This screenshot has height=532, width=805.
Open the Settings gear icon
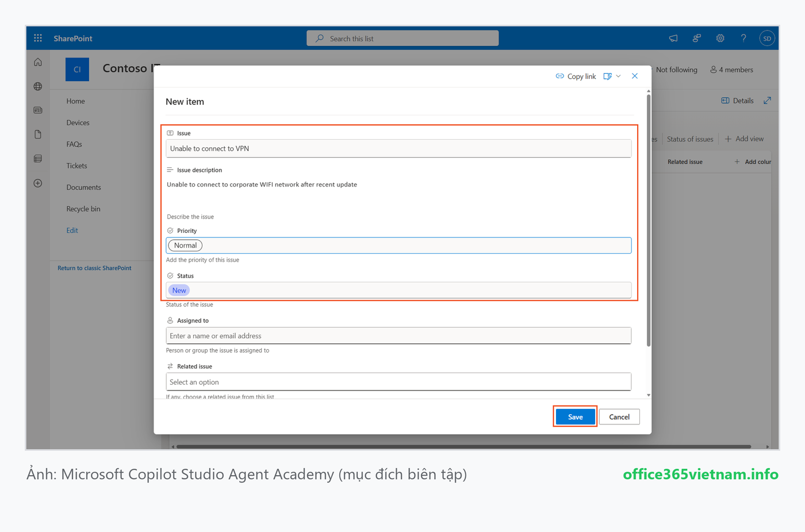[720, 38]
